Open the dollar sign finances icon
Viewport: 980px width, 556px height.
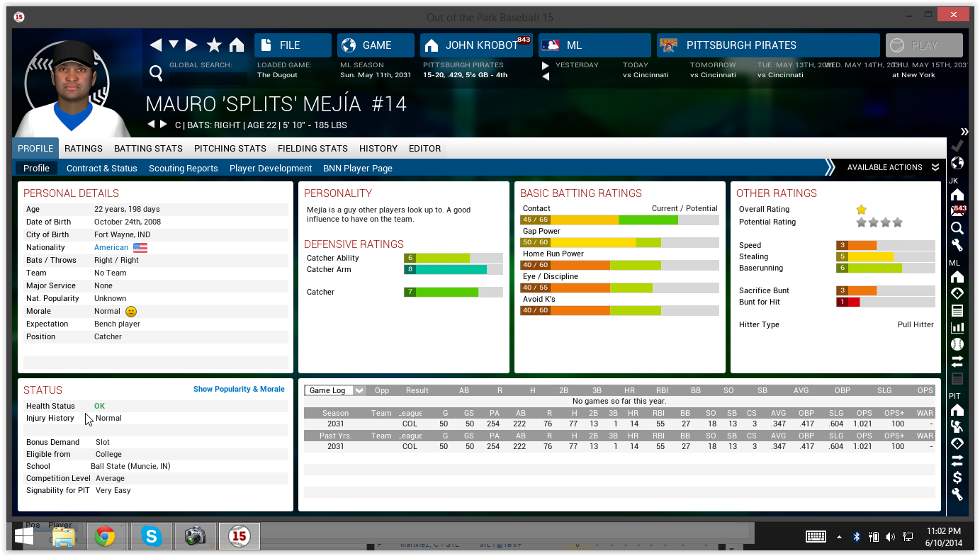pyautogui.click(x=957, y=477)
